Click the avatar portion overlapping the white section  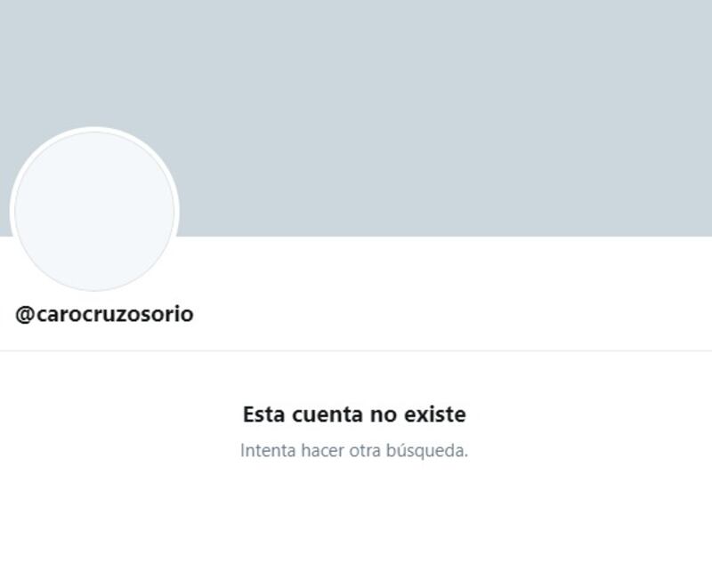94,263
